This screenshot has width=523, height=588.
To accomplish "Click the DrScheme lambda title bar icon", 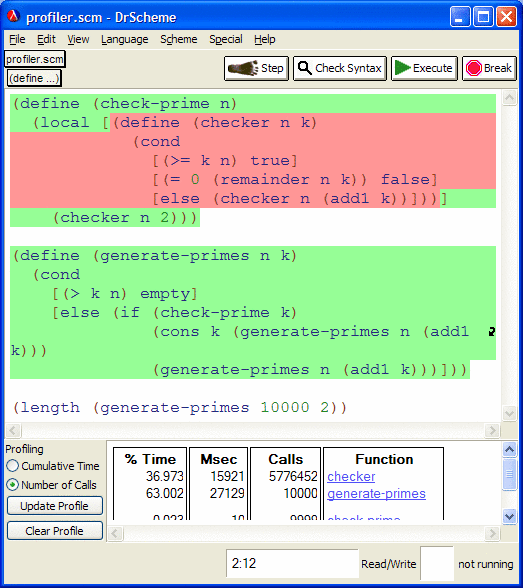I will (13, 16).
